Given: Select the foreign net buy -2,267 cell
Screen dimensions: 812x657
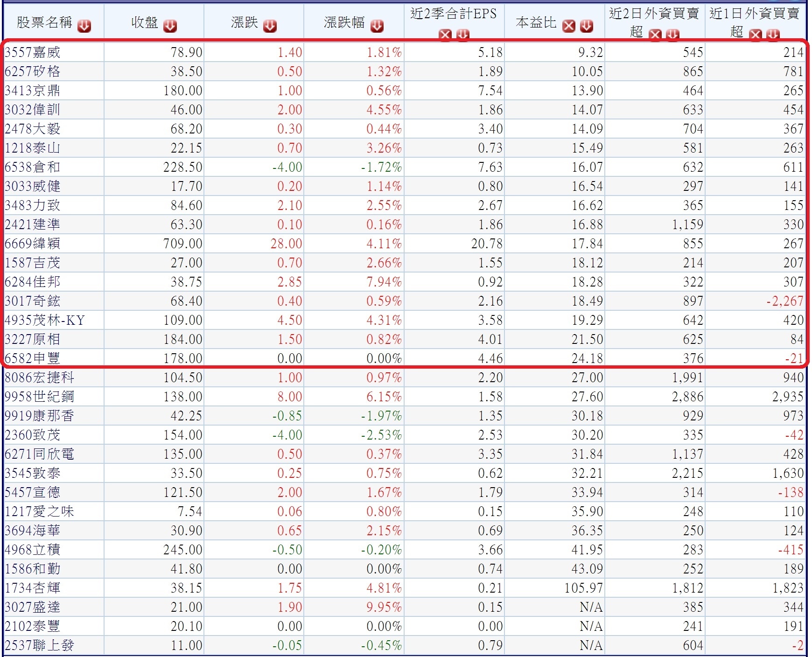Looking at the screenshot, I should tap(756, 301).
